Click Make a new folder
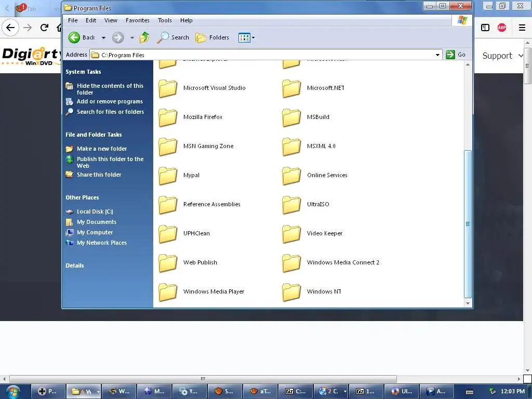 tap(102, 149)
